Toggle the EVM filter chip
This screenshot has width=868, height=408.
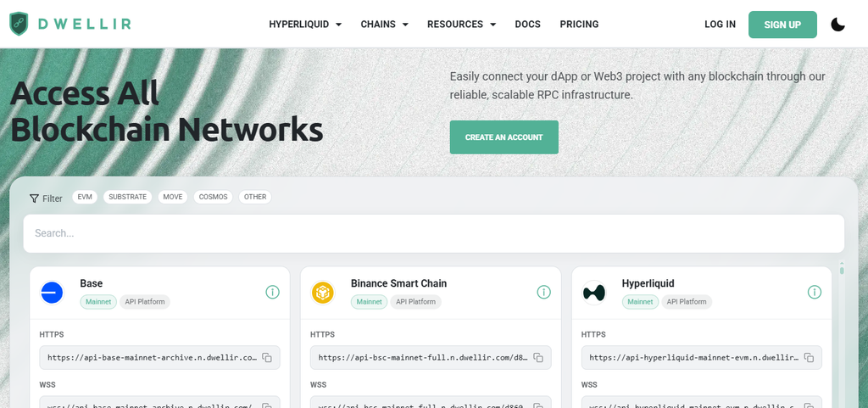coord(85,197)
